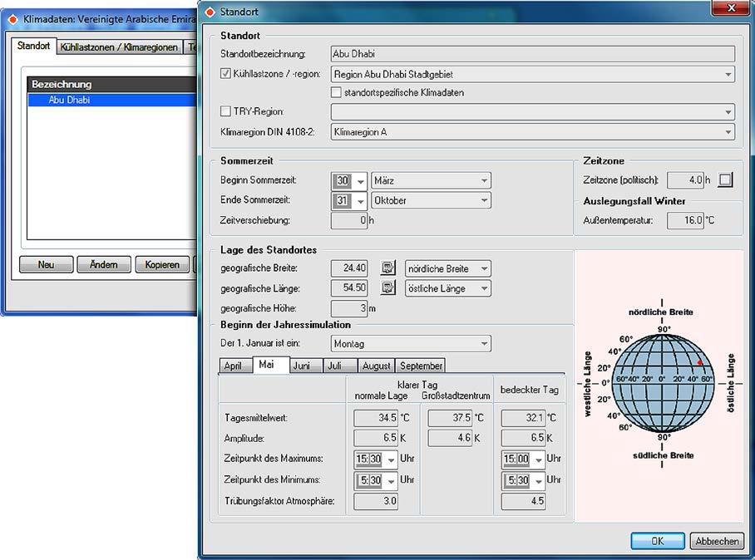Switch to the September month tab

point(421,366)
